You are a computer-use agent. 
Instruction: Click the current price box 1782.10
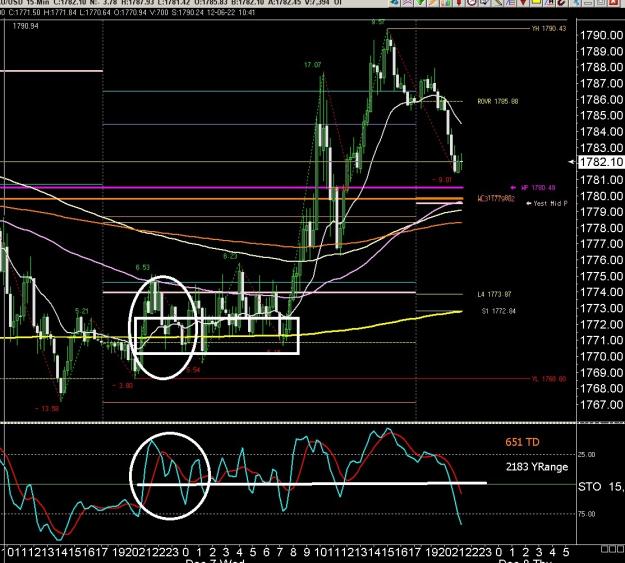click(x=601, y=162)
